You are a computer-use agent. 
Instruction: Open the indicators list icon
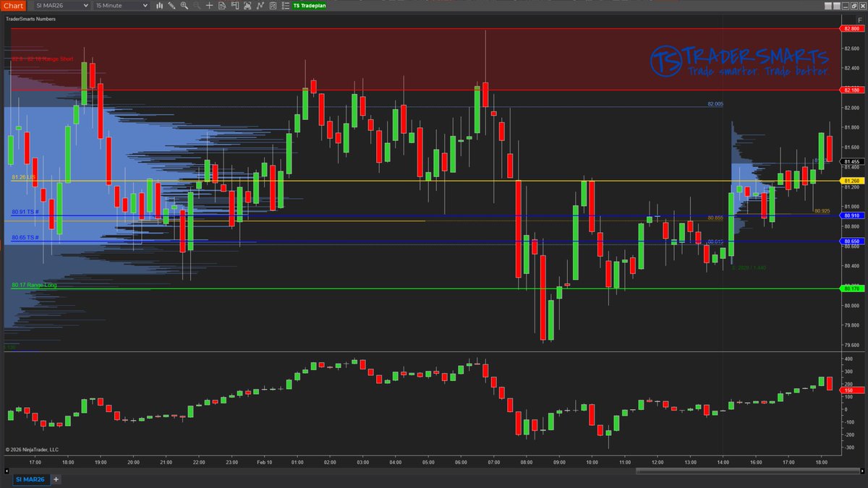point(284,6)
